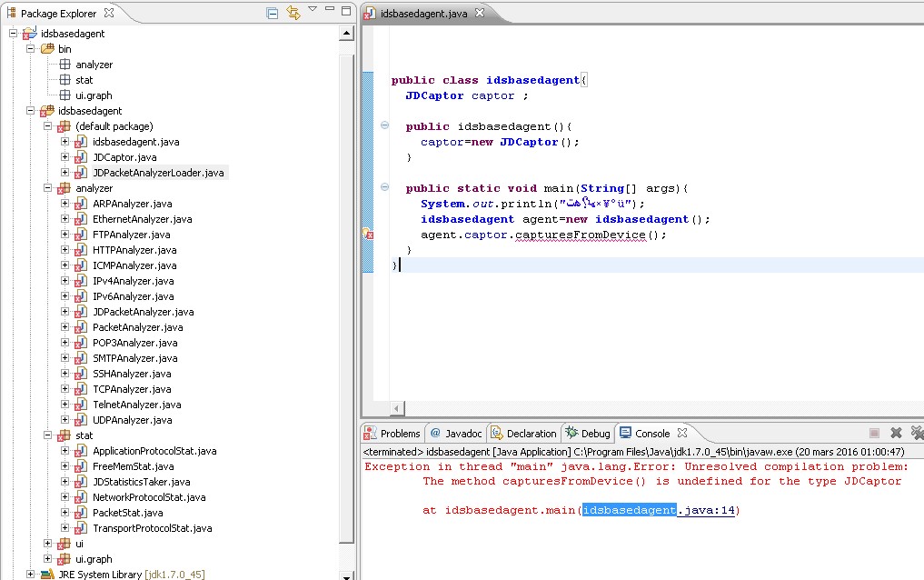Viewport: 924px width, 580px height.
Task: Expand the ui package tree node
Action: point(48,544)
